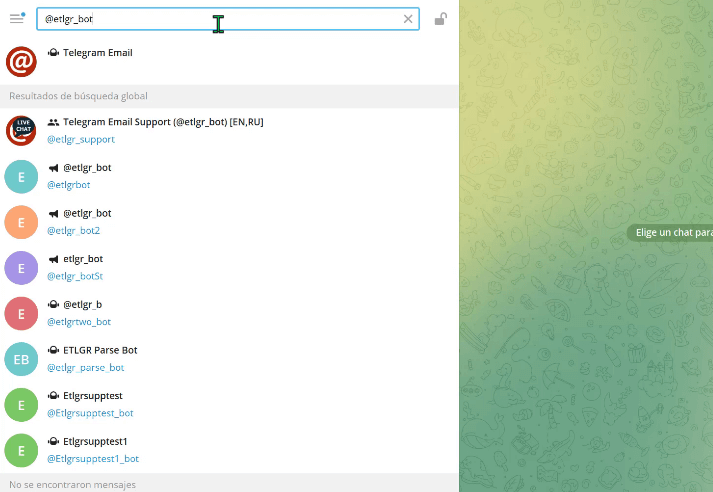This screenshot has height=492, width=713.
Task: Click the purple E avatar for etlgr_bot
Action: [x=21, y=268]
